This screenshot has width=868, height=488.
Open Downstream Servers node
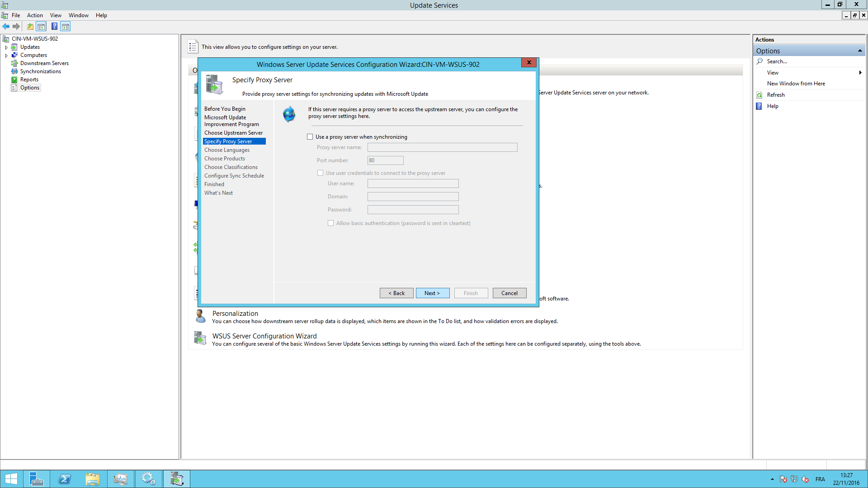tap(44, 63)
